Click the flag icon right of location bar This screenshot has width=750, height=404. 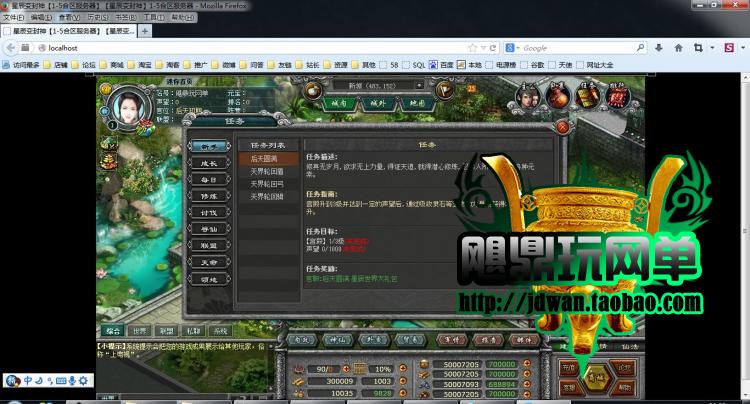(444, 90)
